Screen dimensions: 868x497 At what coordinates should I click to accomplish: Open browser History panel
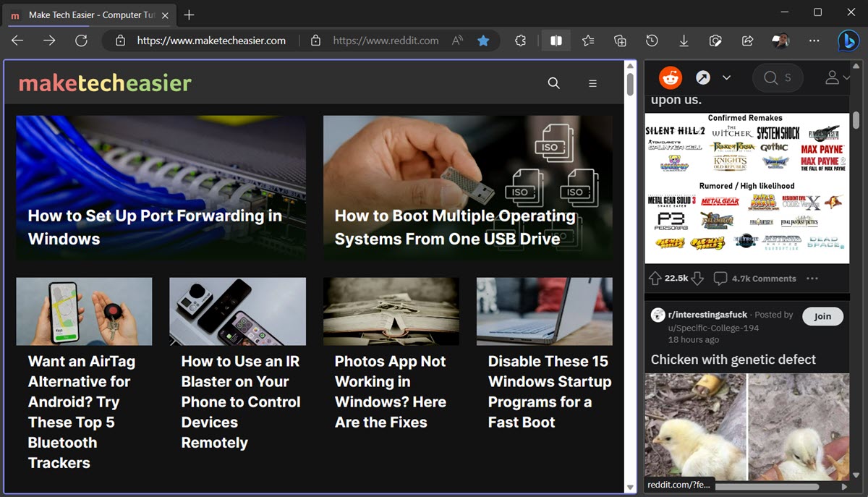652,41
